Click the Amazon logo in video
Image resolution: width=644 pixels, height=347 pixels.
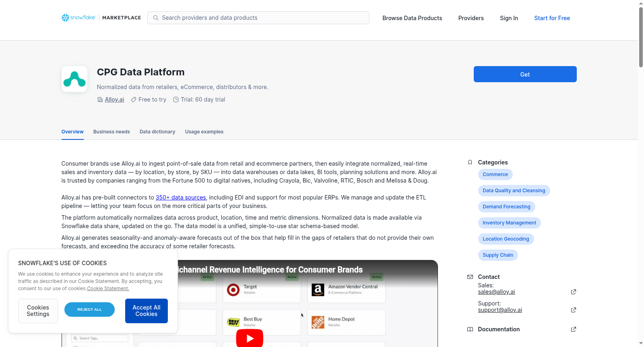coord(318,290)
